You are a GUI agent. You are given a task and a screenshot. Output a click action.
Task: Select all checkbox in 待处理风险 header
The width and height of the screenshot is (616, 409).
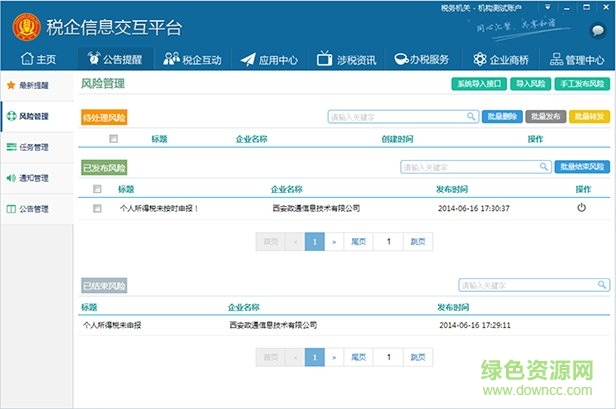tap(113, 138)
